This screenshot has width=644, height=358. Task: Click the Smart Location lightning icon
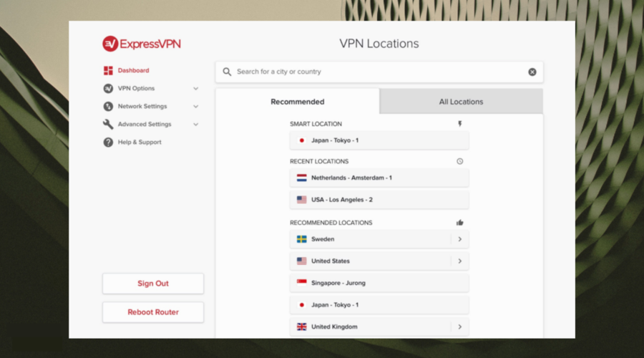coord(459,124)
